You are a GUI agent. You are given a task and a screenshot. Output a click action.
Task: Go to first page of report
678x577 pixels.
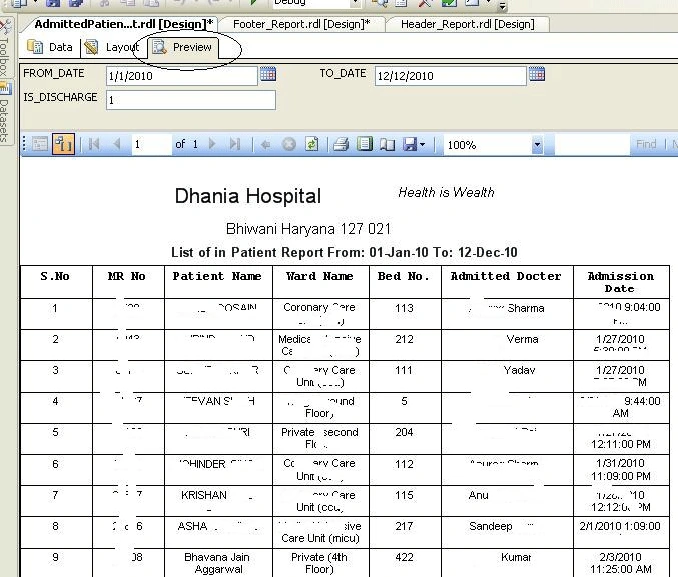94,144
